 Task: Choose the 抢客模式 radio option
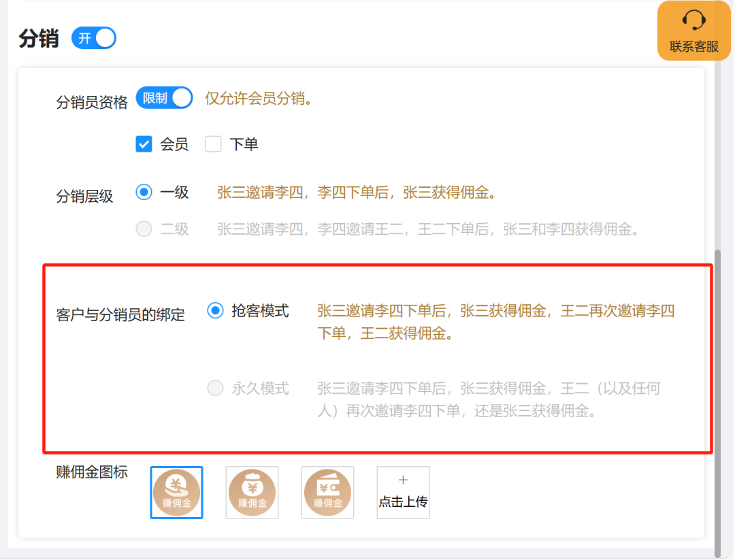215,311
